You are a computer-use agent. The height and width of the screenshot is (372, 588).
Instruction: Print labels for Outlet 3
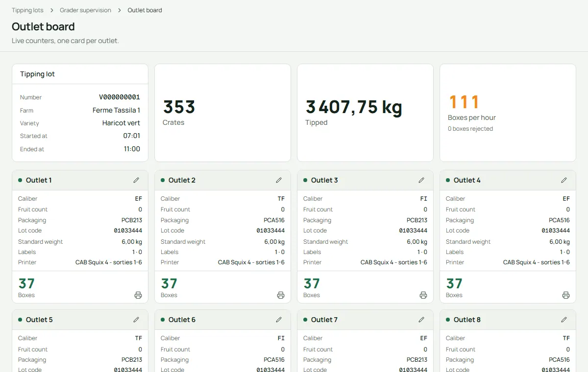[x=423, y=295]
